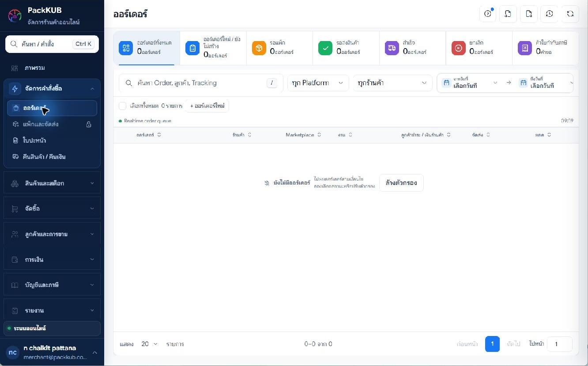Click the ล้างตัวกรอง clear filters button
588x366 pixels.
pos(401,183)
